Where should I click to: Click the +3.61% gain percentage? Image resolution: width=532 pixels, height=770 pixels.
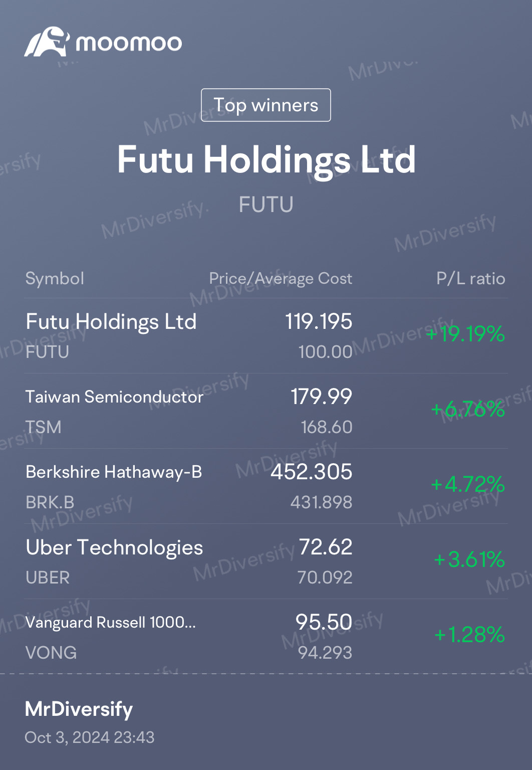pyautogui.click(x=469, y=560)
